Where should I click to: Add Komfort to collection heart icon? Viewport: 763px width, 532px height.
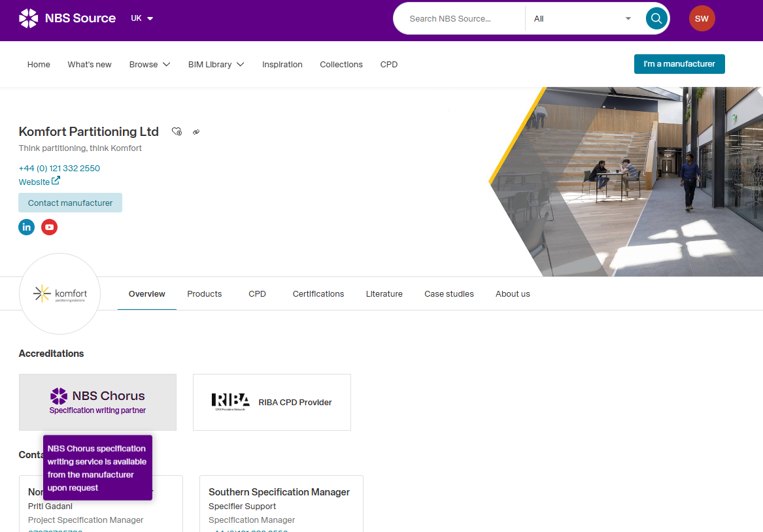pos(177,131)
